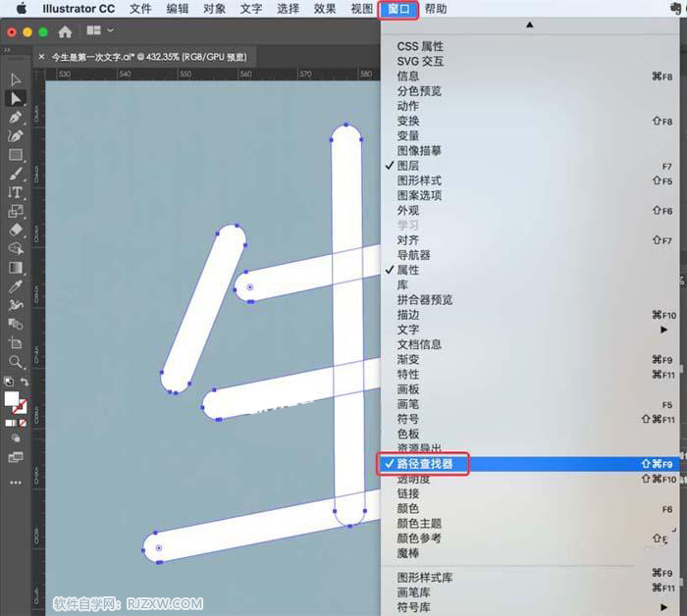The width and height of the screenshot is (687, 616).
Task: Select the Eyedropper tool
Action: click(16, 286)
